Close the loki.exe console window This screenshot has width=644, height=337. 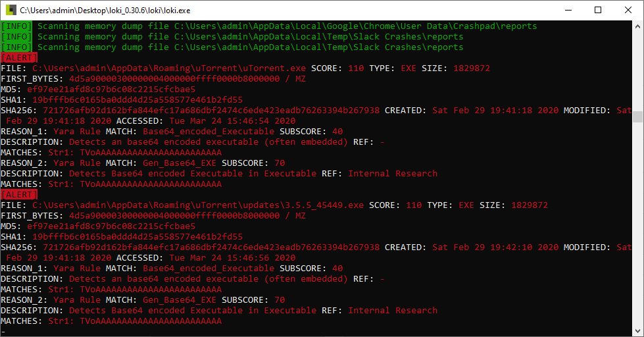coord(628,10)
